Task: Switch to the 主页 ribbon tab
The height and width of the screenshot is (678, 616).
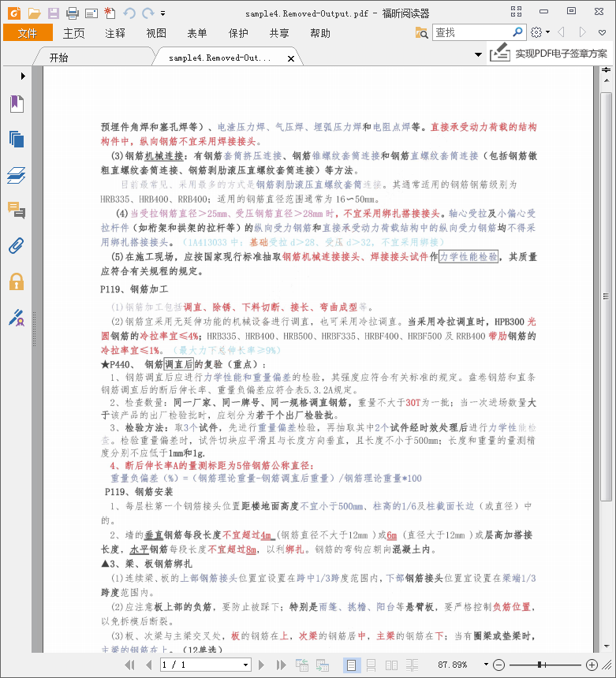Action: (x=74, y=33)
